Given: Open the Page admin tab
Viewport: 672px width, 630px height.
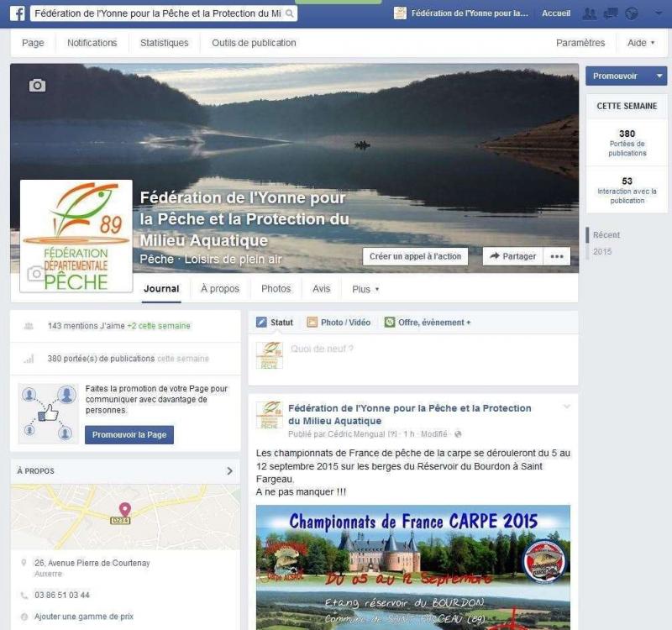Looking at the screenshot, I should click(33, 43).
